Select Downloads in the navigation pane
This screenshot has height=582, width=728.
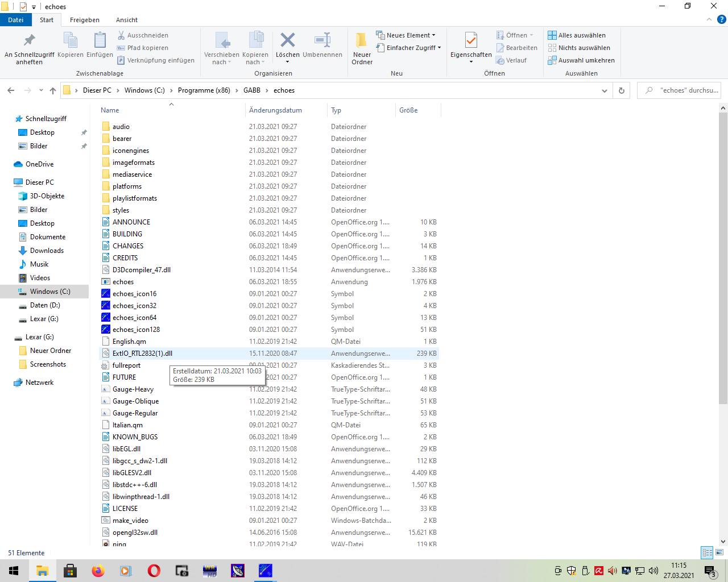point(47,251)
